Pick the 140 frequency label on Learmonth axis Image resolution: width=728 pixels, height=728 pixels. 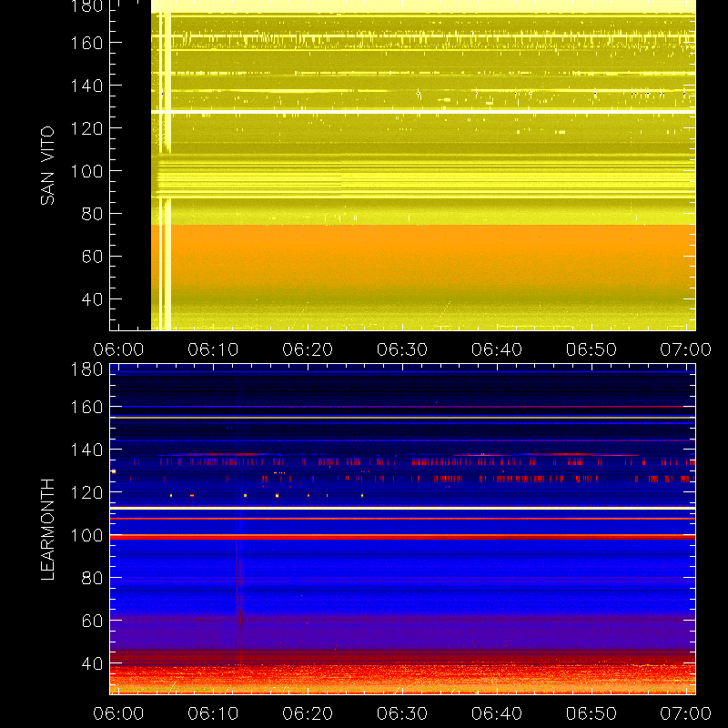point(86,450)
